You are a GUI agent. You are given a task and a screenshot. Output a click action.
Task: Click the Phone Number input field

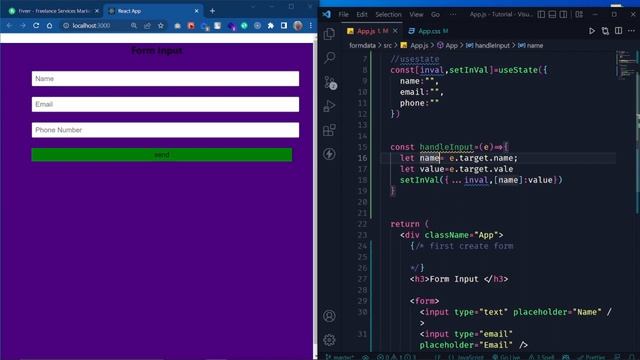[165, 130]
